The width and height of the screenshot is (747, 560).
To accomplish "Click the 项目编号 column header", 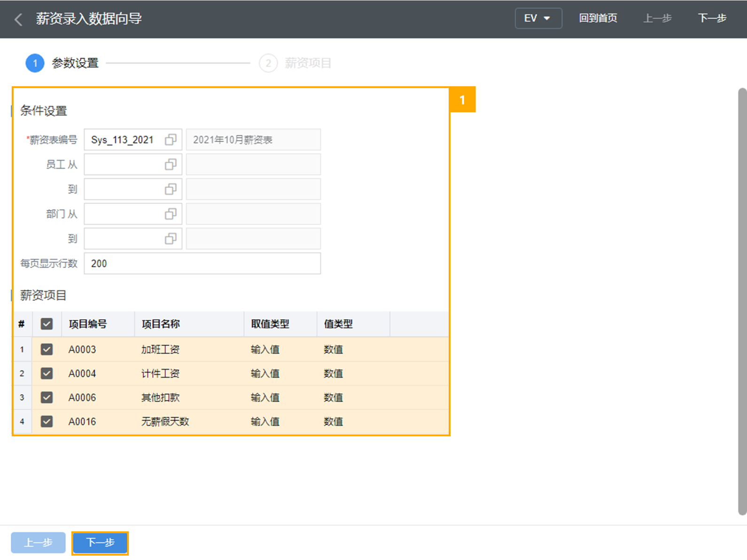I will click(98, 324).
